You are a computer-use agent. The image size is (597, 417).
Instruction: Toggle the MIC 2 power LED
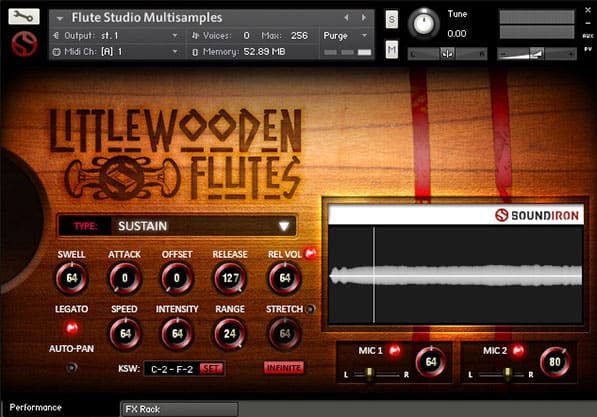click(519, 350)
